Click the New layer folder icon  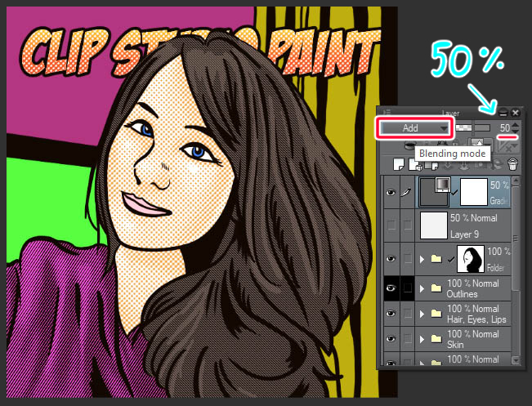pos(430,164)
